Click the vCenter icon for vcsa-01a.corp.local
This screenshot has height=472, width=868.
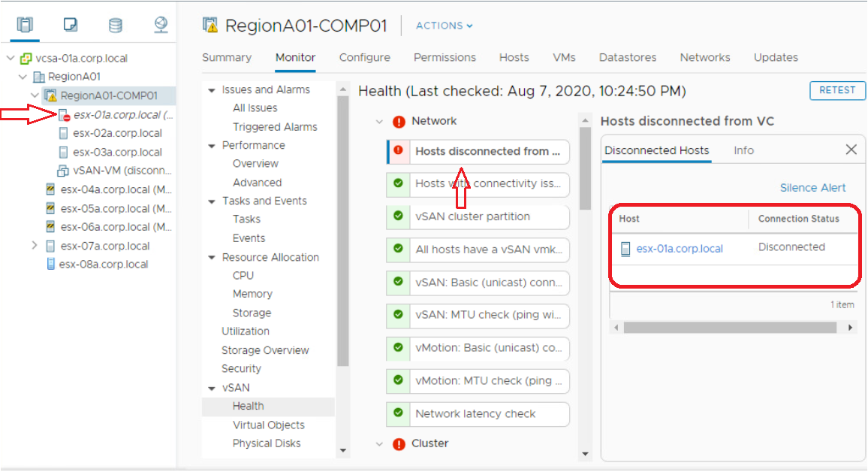pyautogui.click(x=26, y=58)
